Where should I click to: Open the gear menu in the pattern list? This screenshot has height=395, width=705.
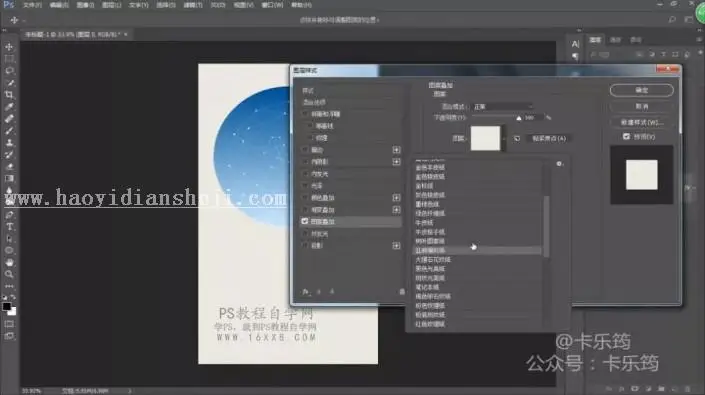pyautogui.click(x=559, y=164)
